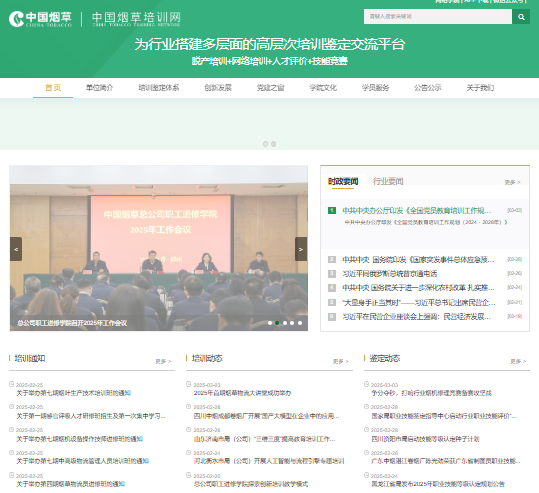539x493 pixels.
Task: Open article 争分夺秒,打响行业烟机维理竞赛备赛攻坚战
Action: point(431,393)
